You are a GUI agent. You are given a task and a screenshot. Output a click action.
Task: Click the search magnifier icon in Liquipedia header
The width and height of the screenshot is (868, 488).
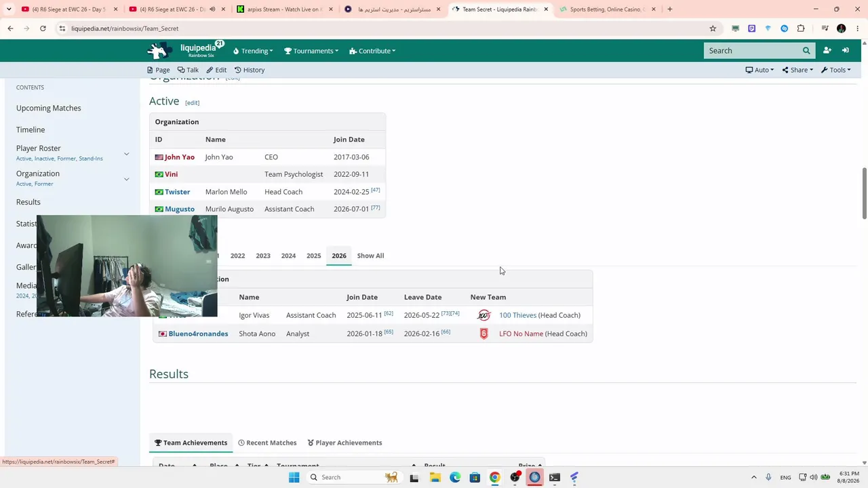tap(806, 50)
